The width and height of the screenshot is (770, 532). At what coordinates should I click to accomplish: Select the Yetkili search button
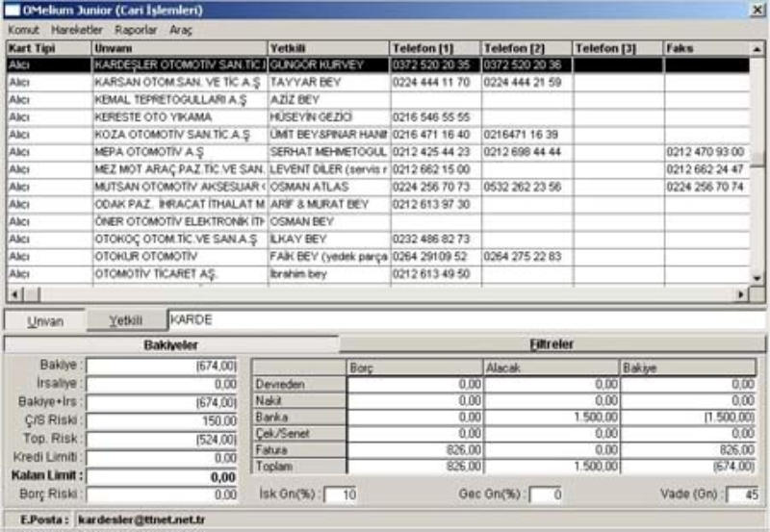click(126, 320)
